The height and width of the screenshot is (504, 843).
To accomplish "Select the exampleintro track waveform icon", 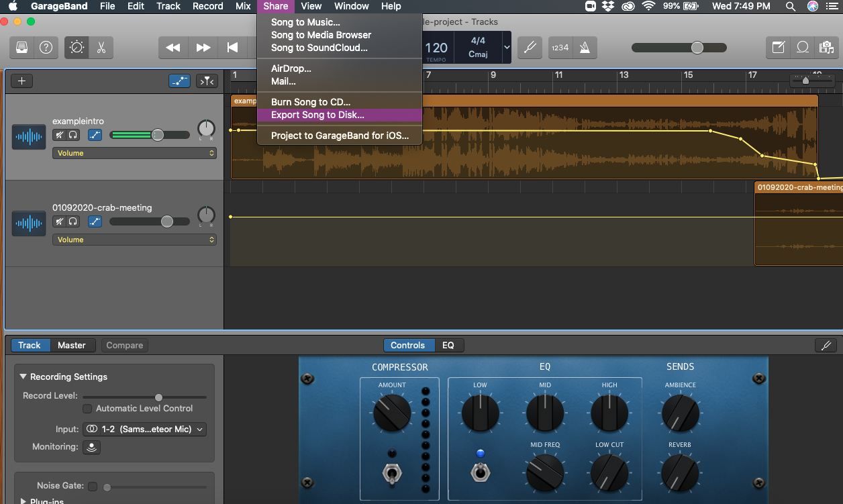I will tap(29, 137).
